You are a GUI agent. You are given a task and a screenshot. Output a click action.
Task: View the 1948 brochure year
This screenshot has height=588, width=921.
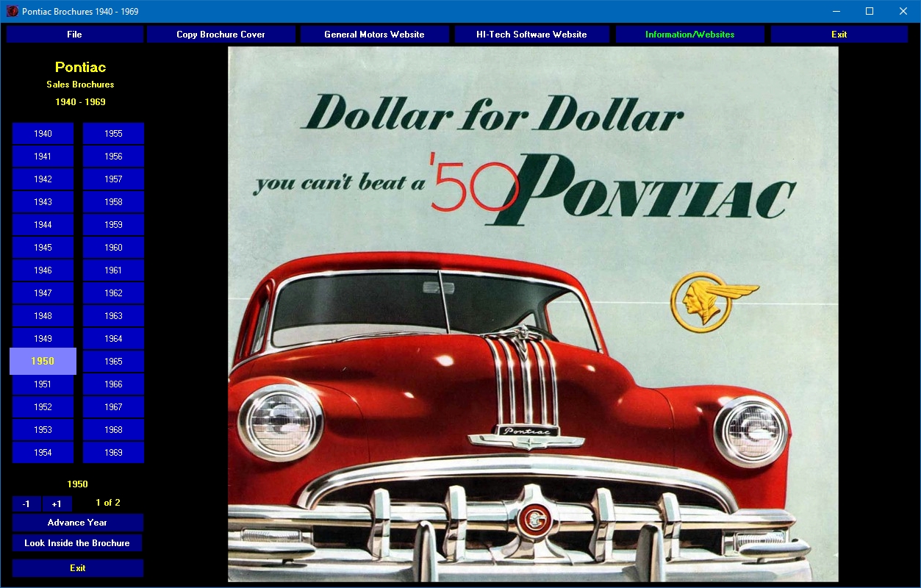[x=43, y=316]
